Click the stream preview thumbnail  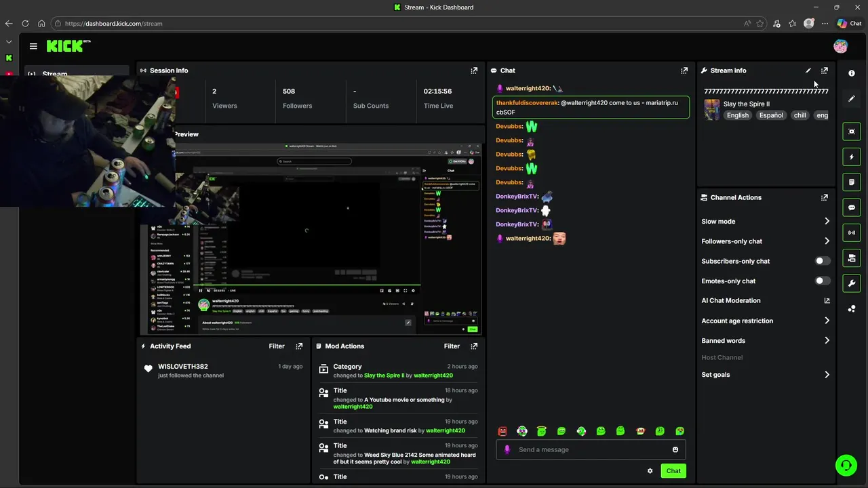click(311, 239)
